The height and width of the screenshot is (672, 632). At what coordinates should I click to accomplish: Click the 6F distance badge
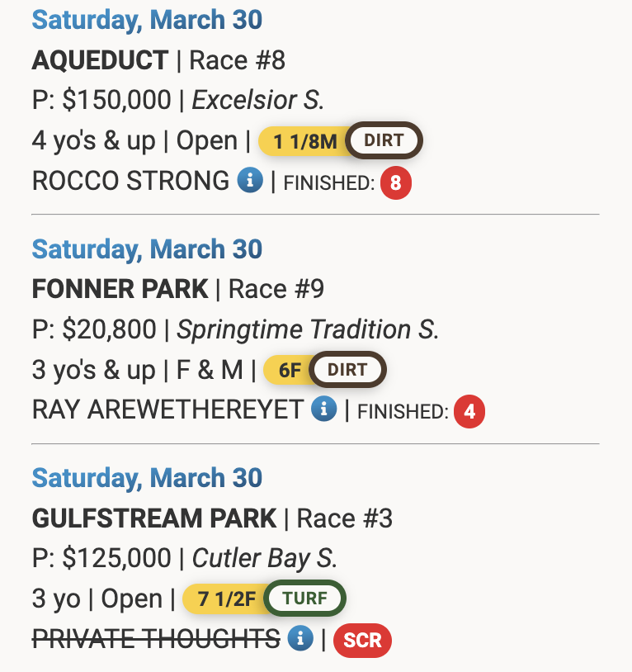(289, 370)
